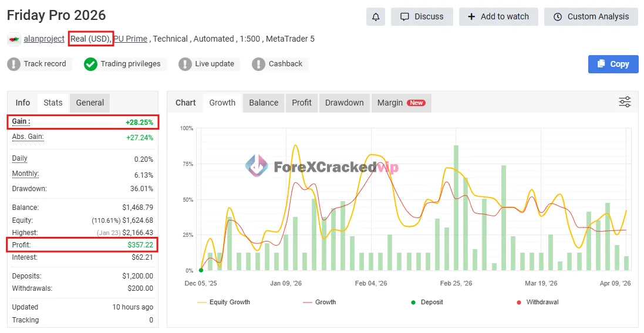Click the Dec 05, '25 axis label
This screenshot has width=644, height=333.
click(201, 283)
